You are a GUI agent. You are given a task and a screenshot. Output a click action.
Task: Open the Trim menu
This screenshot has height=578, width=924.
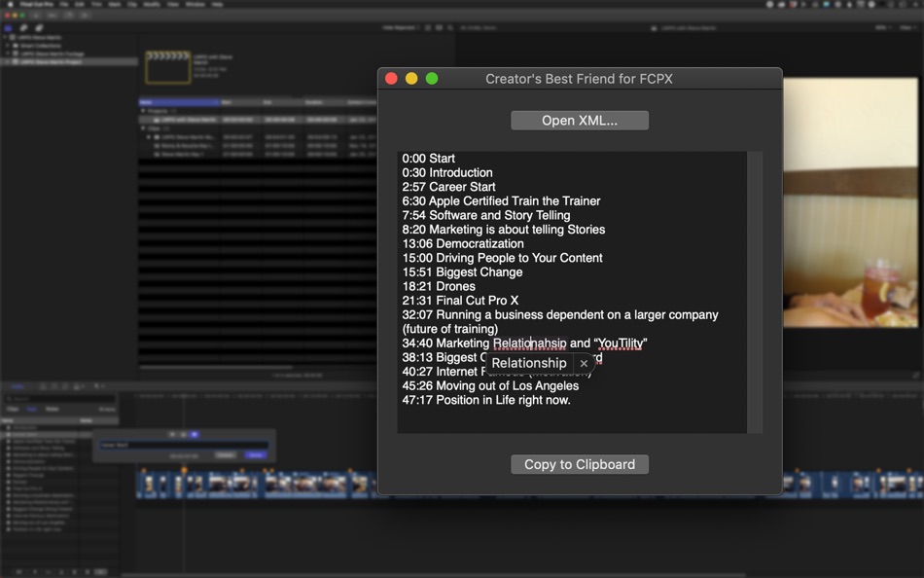(x=96, y=4)
